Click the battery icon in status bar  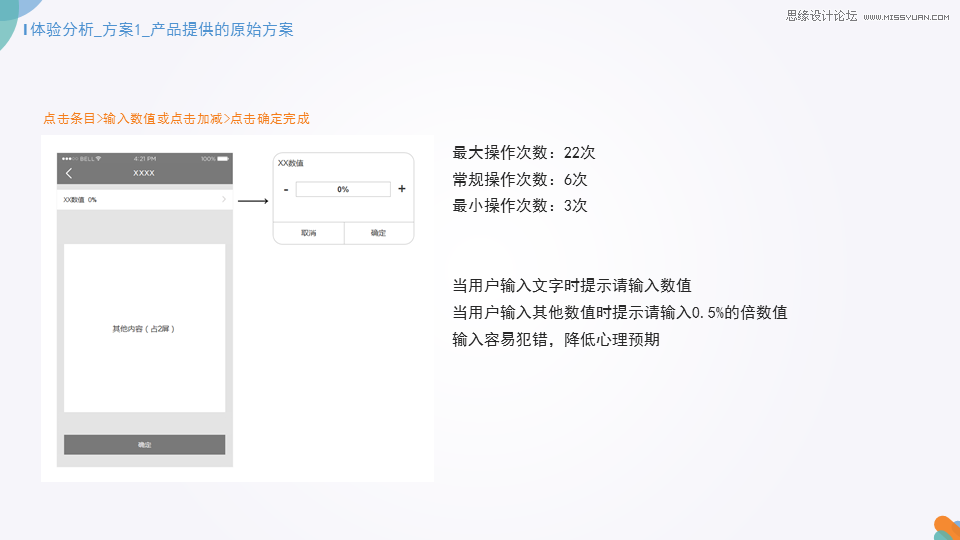pyautogui.click(x=223, y=159)
